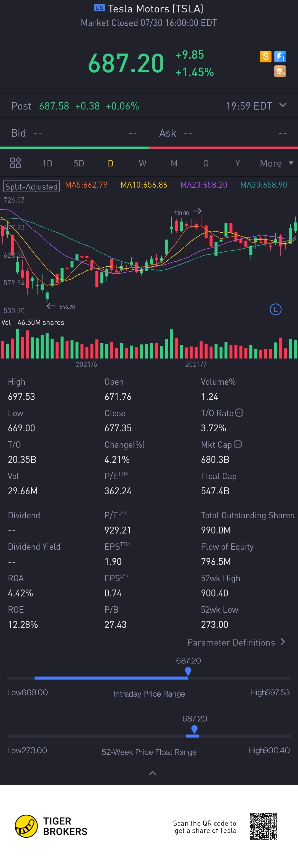Tap the Tesla Motors (TSLA) title
Image resolution: width=298 pixels, height=868 pixels.
(156, 9)
